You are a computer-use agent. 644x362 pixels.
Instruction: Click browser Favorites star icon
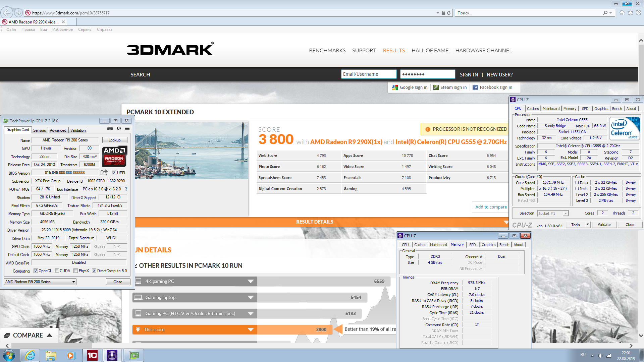point(630,13)
